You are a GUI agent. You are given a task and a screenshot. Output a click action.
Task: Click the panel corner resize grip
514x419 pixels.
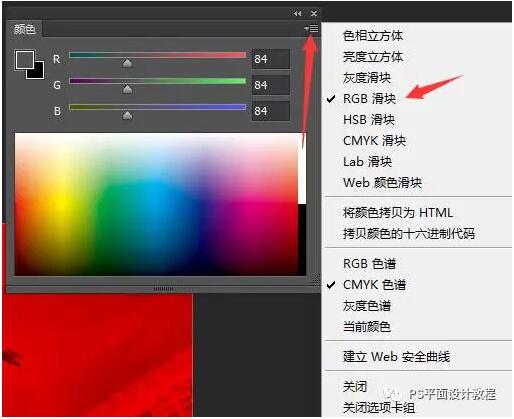point(315,279)
